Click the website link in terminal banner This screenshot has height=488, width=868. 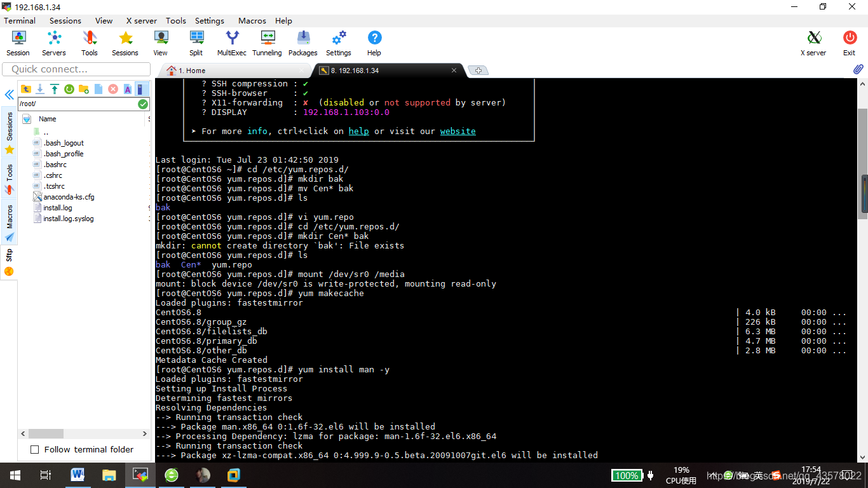pyautogui.click(x=458, y=131)
